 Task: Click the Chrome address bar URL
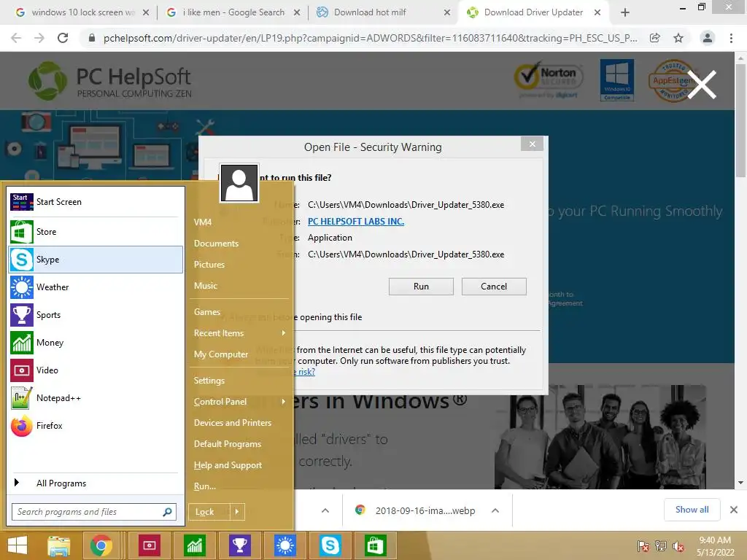[x=370, y=38]
